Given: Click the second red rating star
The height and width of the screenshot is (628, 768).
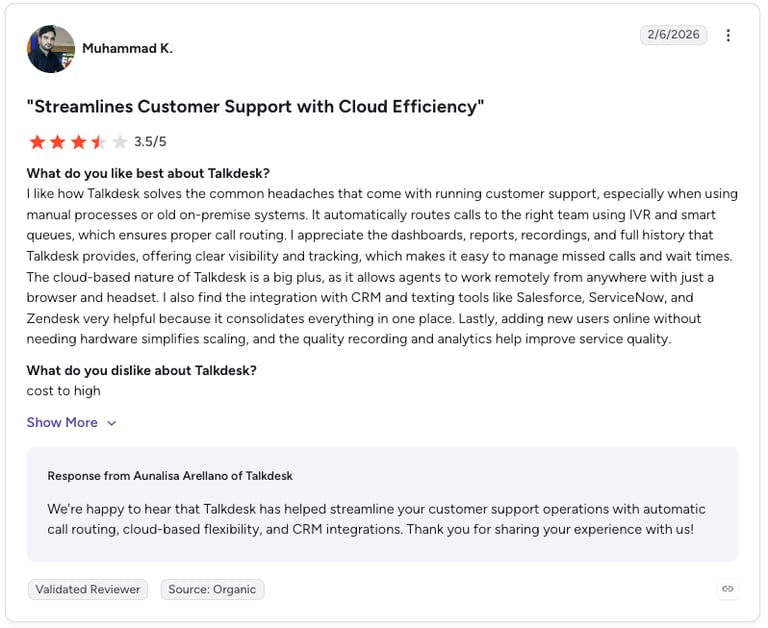Looking at the screenshot, I should pyautogui.click(x=58, y=142).
